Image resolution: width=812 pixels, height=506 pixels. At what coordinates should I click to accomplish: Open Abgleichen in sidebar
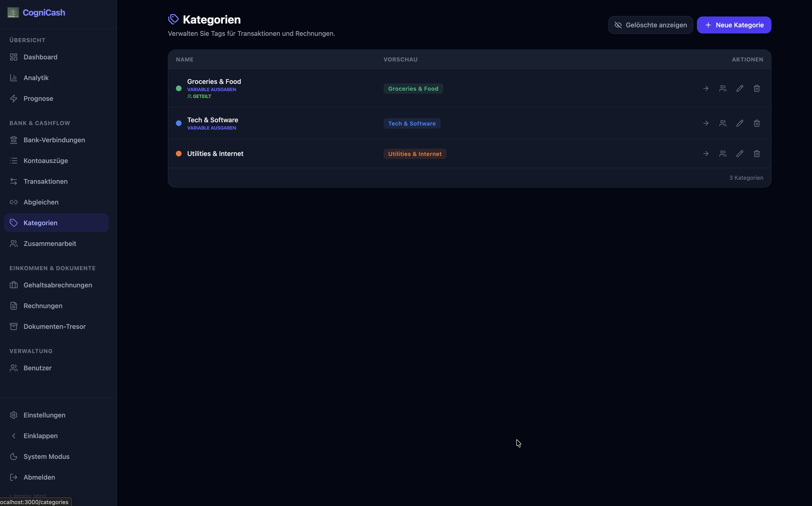[x=56, y=202]
